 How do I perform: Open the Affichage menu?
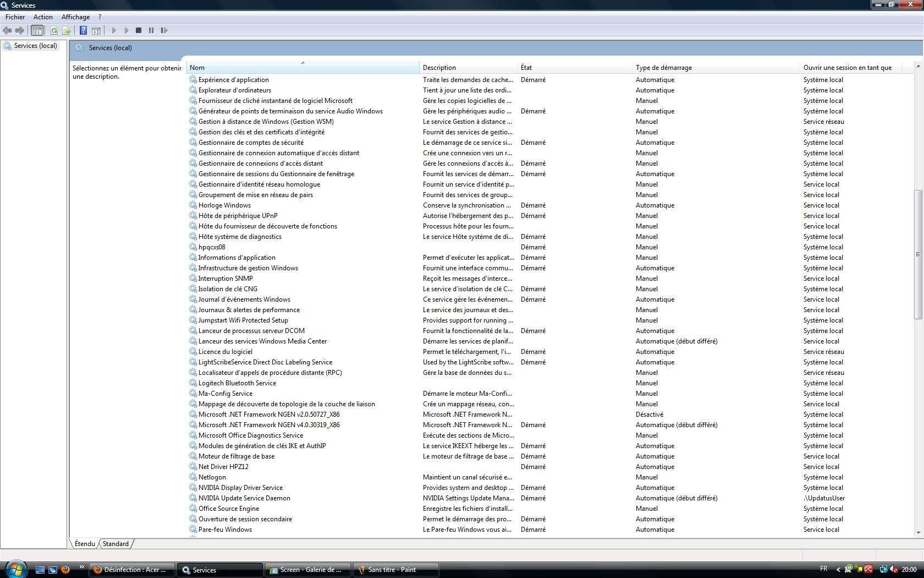(x=75, y=17)
